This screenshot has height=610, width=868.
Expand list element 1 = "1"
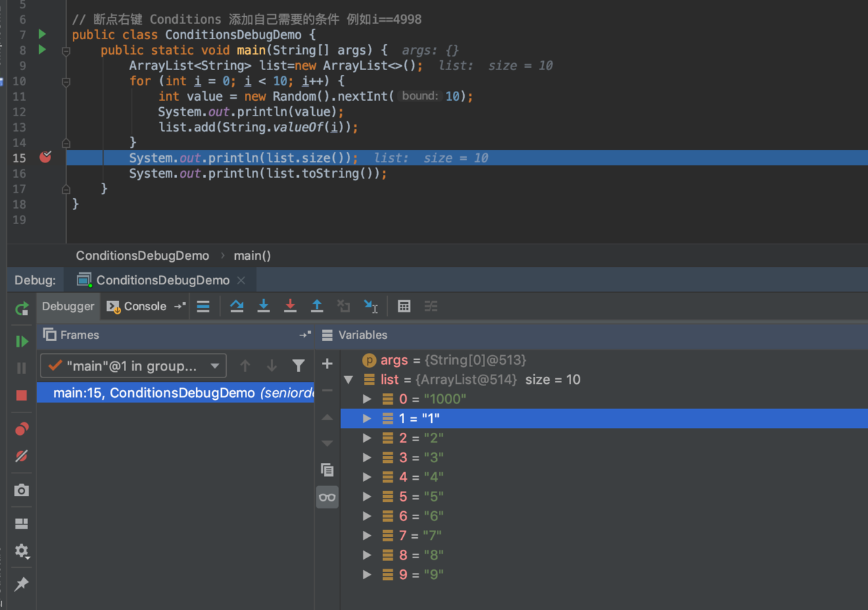coord(367,419)
